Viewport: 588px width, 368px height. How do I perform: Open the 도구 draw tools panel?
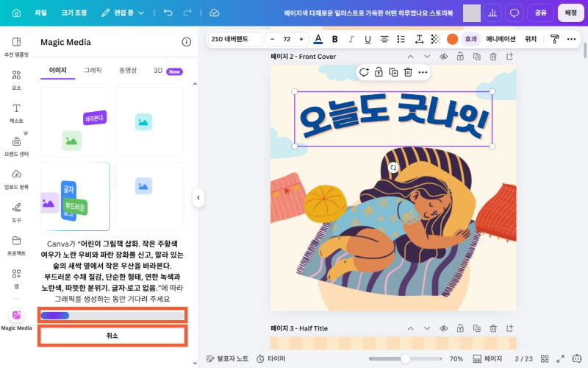coord(16,213)
